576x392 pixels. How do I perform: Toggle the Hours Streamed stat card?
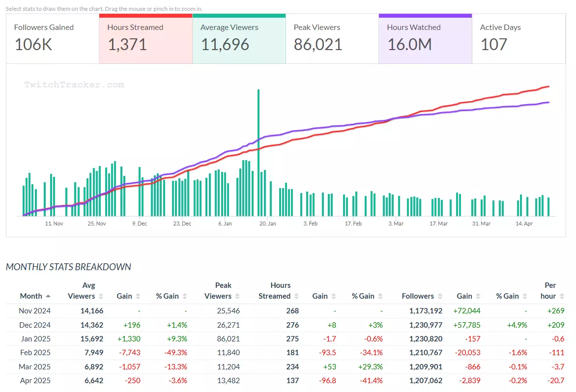point(146,39)
